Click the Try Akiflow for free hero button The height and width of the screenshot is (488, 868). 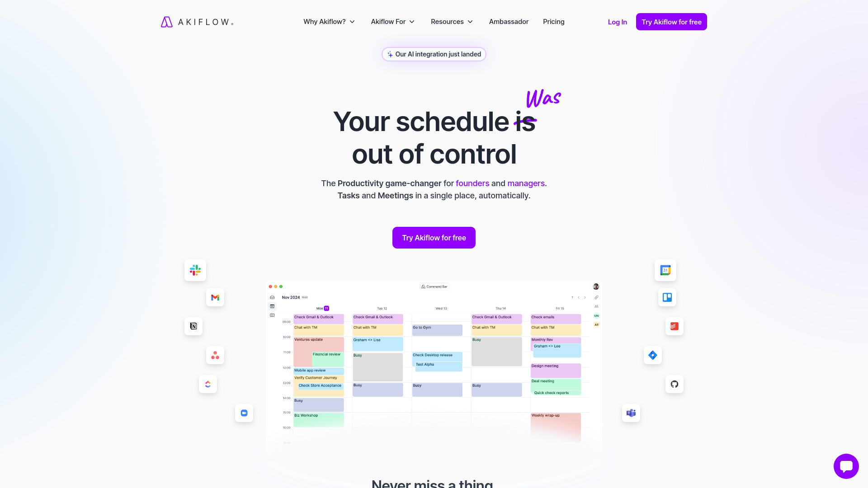434,237
